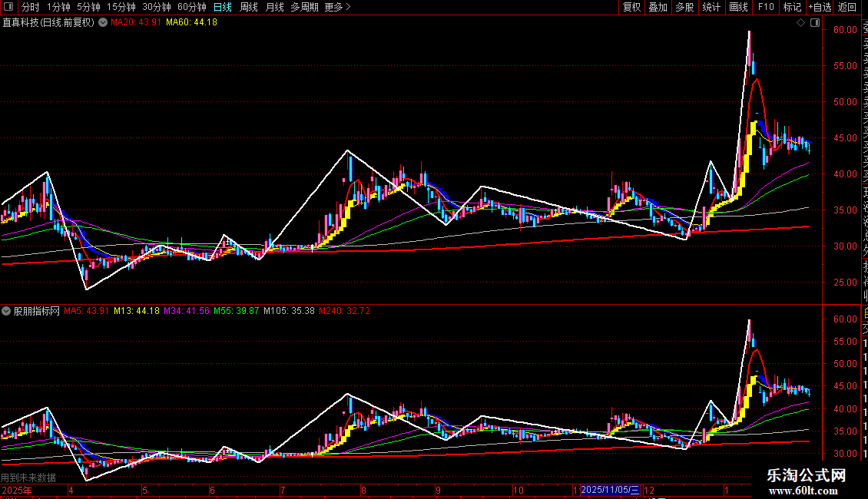Click the 直真科技(日线.前复权) chart title
The width and height of the screenshot is (868, 499).
[48, 23]
